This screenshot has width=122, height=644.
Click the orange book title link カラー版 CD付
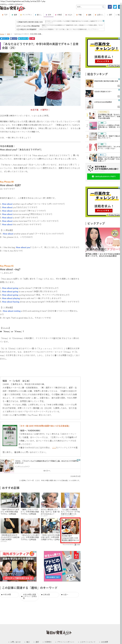44,426
